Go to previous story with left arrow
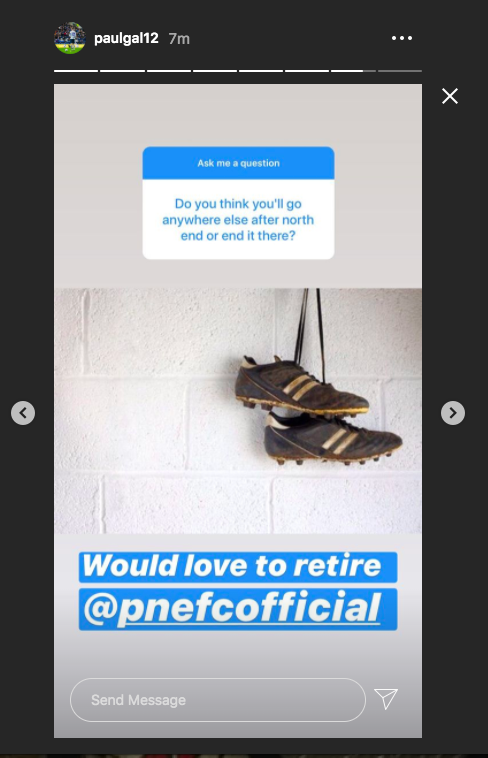This screenshot has height=758, width=488. coord(23,413)
